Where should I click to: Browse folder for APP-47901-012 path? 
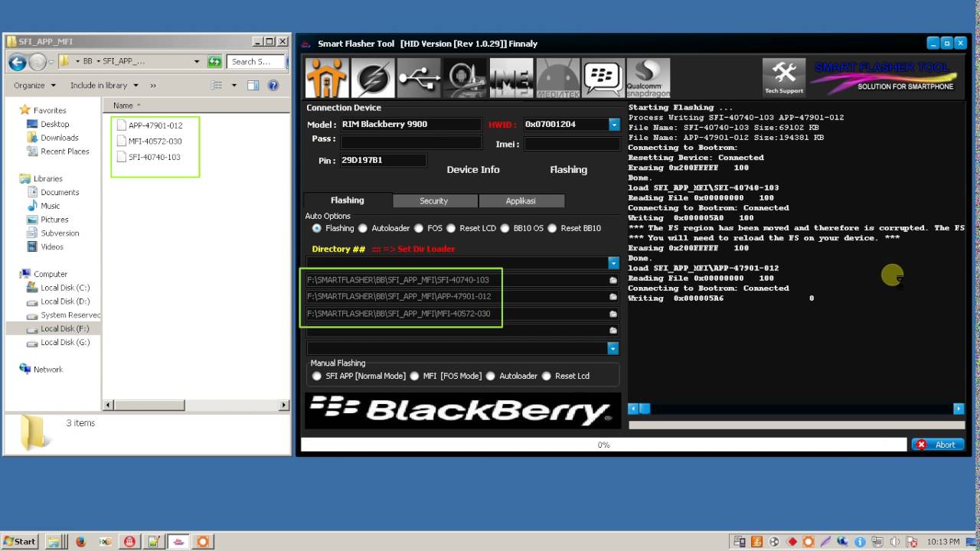pos(613,297)
